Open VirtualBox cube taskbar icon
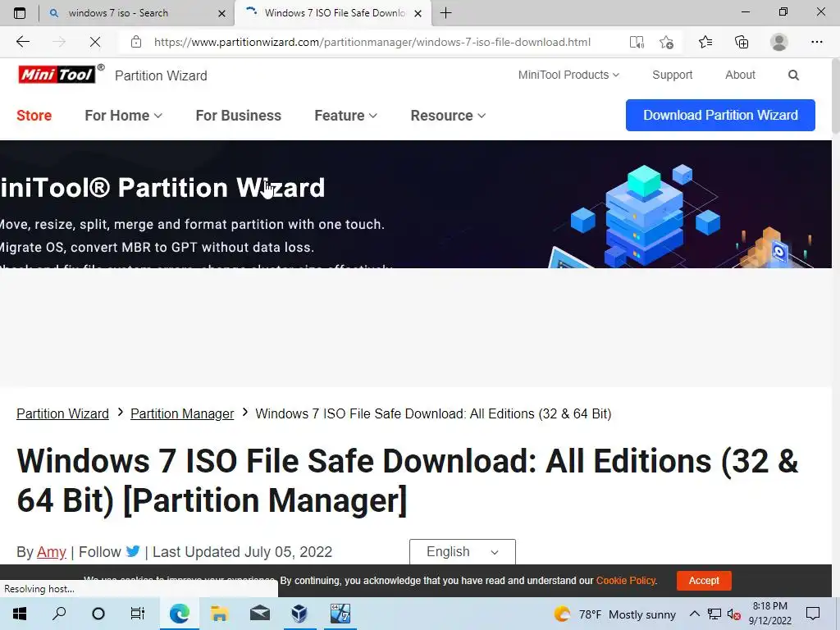Viewport: 840px width, 630px height. click(x=299, y=614)
